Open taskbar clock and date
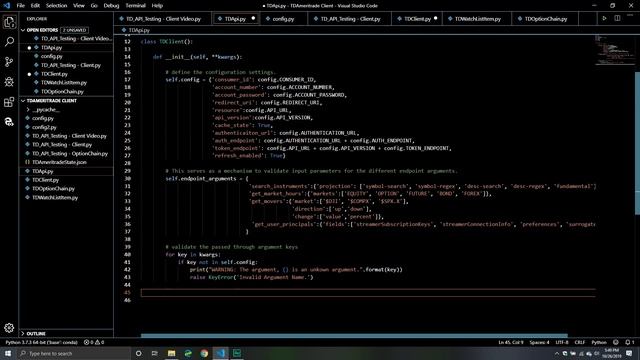Image resolution: width=640 pixels, height=360 pixels. [612, 353]
